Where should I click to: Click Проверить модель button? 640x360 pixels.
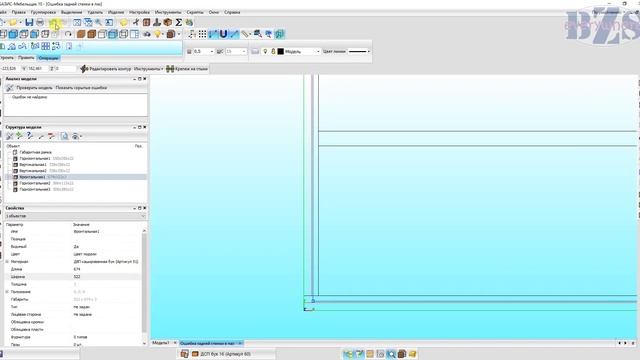coord(34,88)
